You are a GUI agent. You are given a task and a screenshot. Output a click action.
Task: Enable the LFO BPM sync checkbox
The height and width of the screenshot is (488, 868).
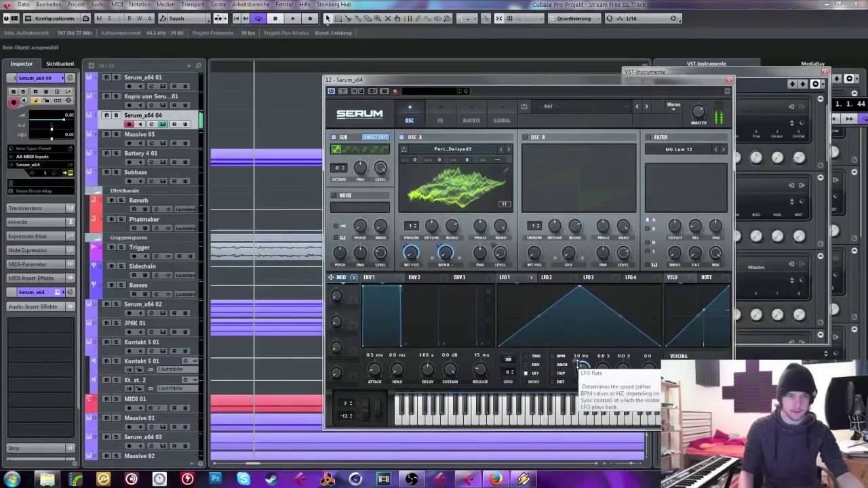[x=553, y=356]
